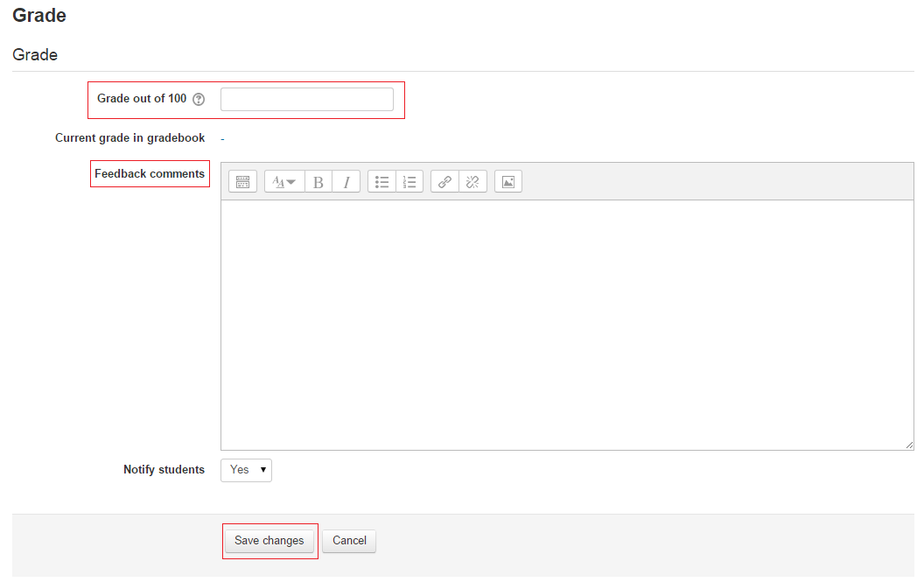Image resolution: width=924 pixels, height=582 pixels.
Task: Click inside the feedback comments text area
Action: click(567, 325)
